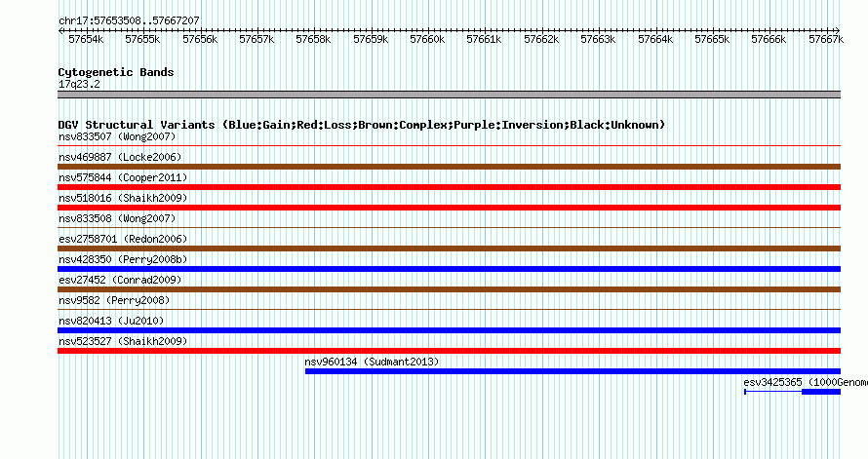Click the 57658k ruler tick label
The image size is (868, 459).
point(313,39)
